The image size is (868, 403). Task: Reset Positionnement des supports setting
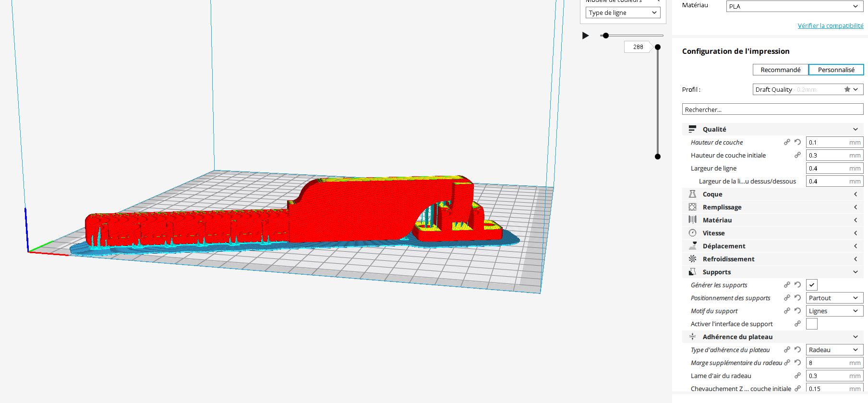pyautogui.click(x=797, y=298)
